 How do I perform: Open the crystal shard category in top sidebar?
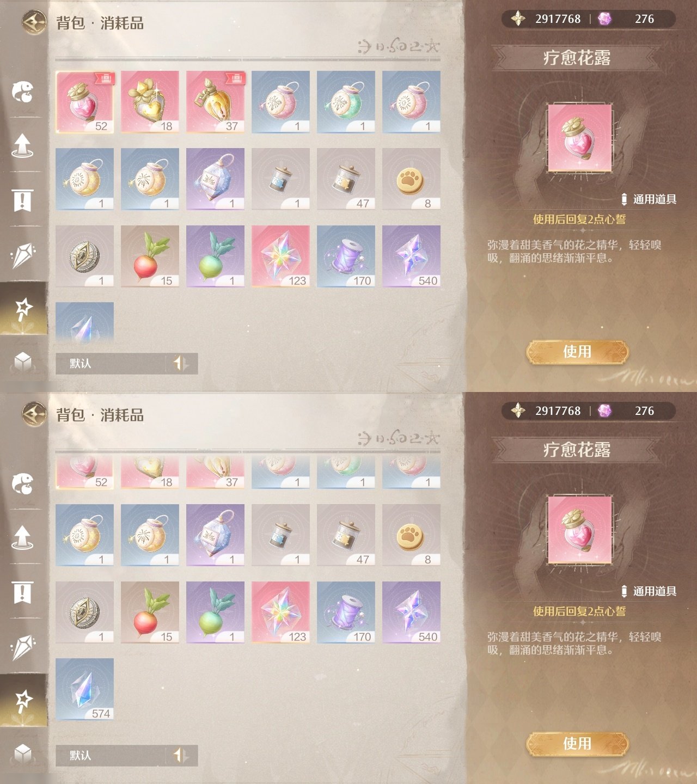[23, 254]
